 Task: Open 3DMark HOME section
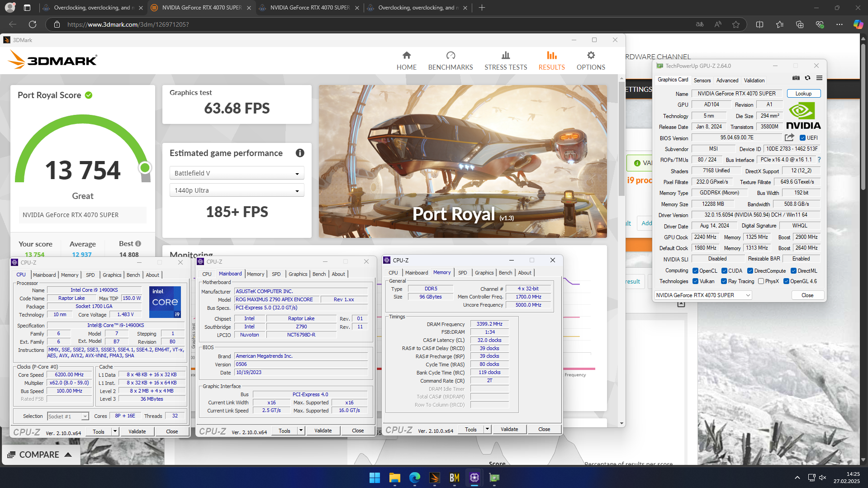[x=406, y=61]
